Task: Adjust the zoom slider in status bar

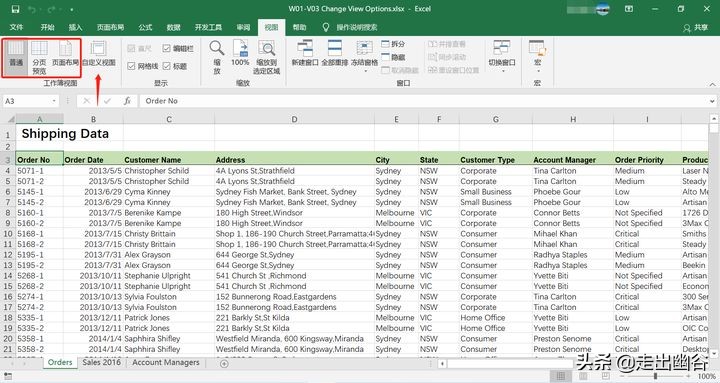Action: pos(655,376)
